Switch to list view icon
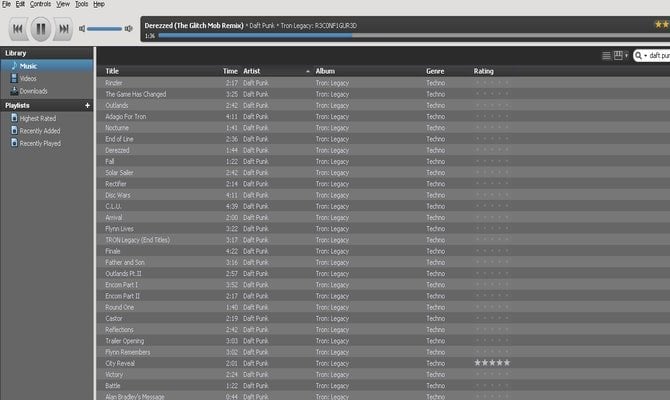This screenshot has width=670, height=400. pos(606,56)
